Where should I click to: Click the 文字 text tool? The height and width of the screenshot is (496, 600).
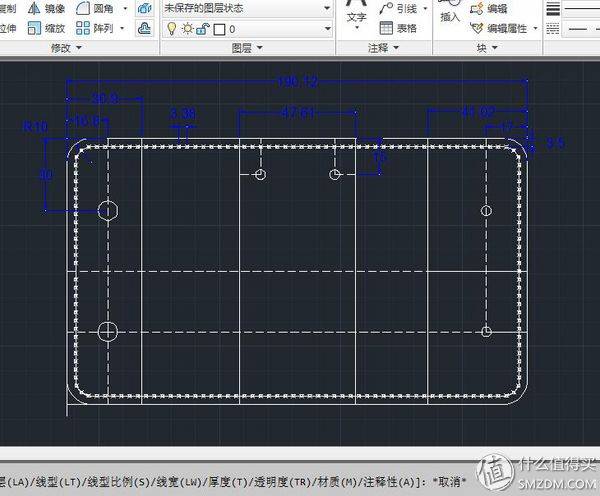356,12
